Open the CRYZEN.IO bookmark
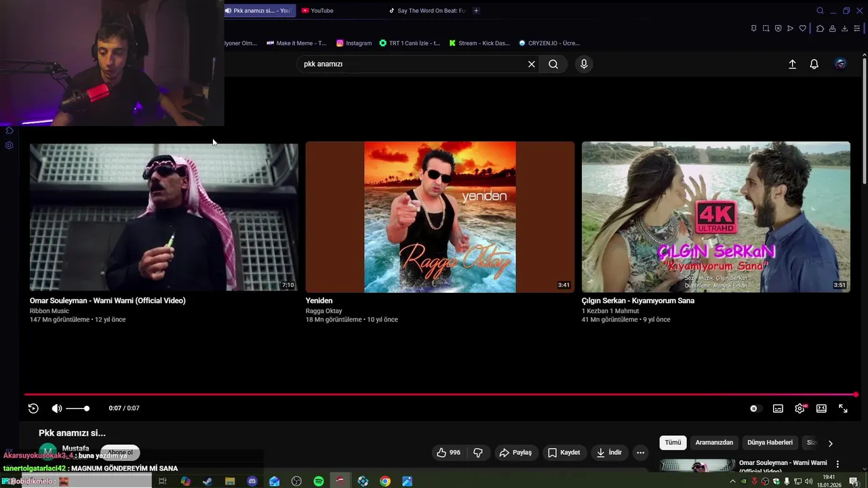The width and height of the screenshot is (868, 488). [549, 43]
